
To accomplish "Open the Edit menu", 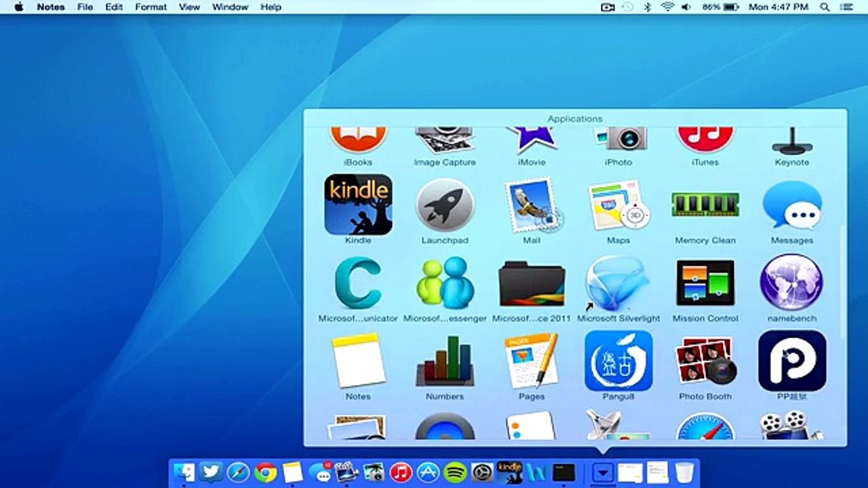I will click(x=114, y=7).
